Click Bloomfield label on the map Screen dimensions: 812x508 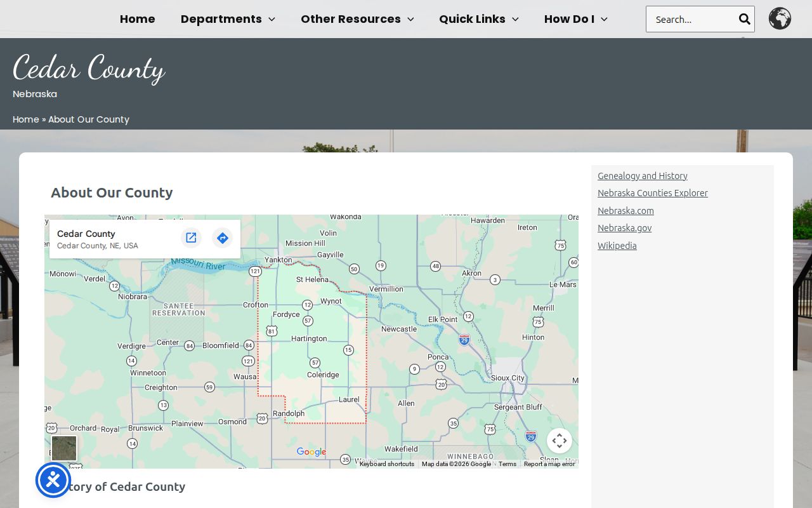221,345
